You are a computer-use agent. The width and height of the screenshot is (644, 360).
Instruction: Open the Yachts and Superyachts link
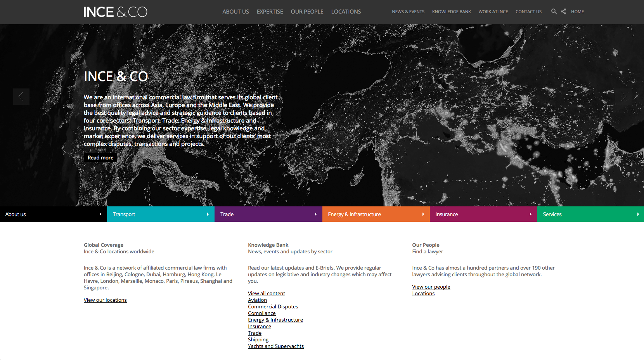click(x=275, y=346)
